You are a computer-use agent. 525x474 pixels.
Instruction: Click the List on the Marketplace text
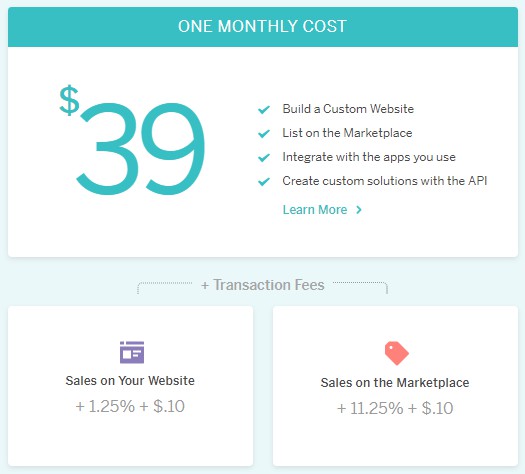(347, 133)
